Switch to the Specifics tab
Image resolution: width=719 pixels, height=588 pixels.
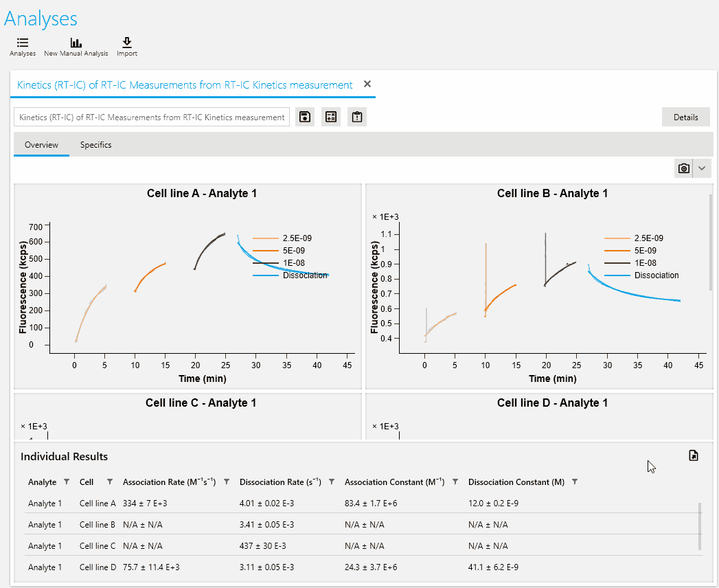point(95,145)
